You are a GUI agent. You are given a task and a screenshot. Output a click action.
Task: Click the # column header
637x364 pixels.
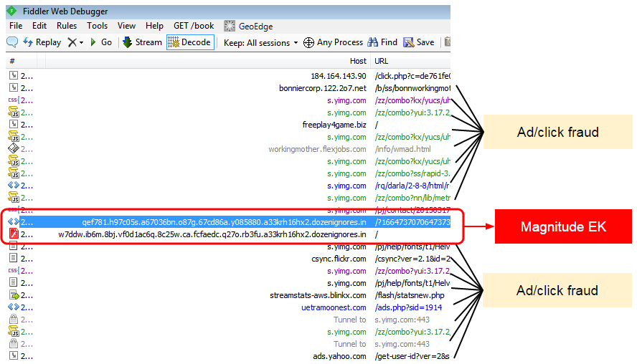[12, 62]
